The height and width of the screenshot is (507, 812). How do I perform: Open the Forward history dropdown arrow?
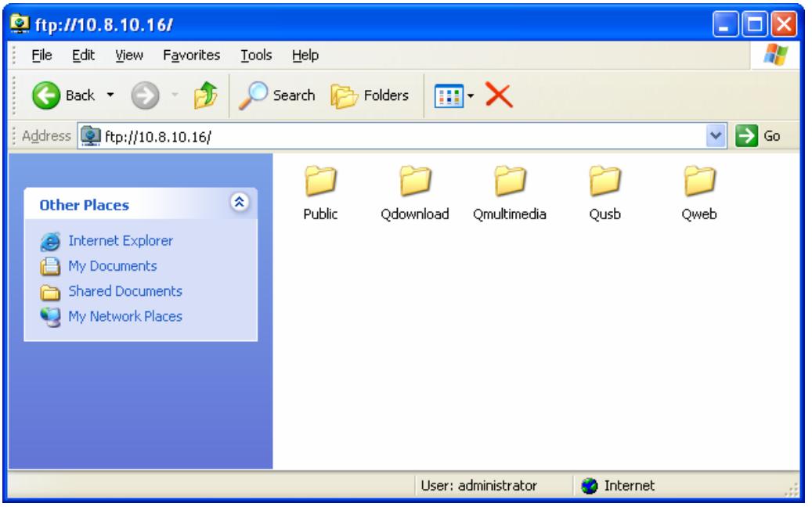pyautogui.click(x=175, y=95)
